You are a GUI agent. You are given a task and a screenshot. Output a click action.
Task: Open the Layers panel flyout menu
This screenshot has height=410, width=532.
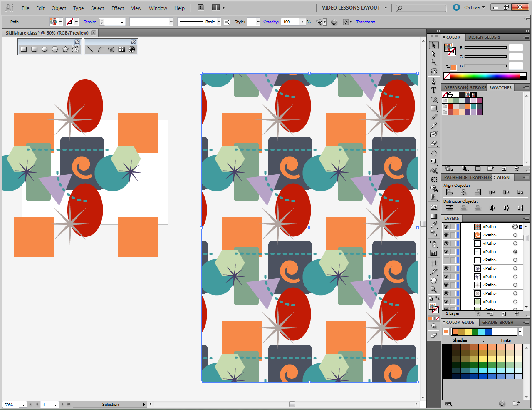point(526,219)
